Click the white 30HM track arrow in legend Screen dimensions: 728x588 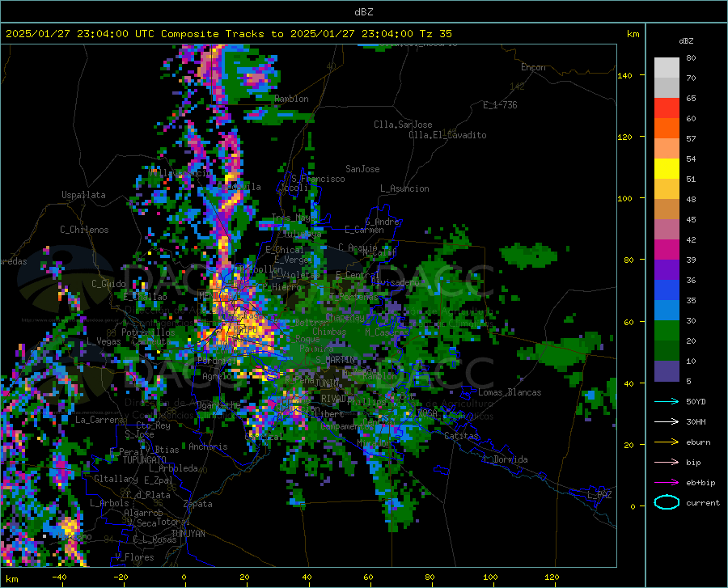(x=667, y=422)
